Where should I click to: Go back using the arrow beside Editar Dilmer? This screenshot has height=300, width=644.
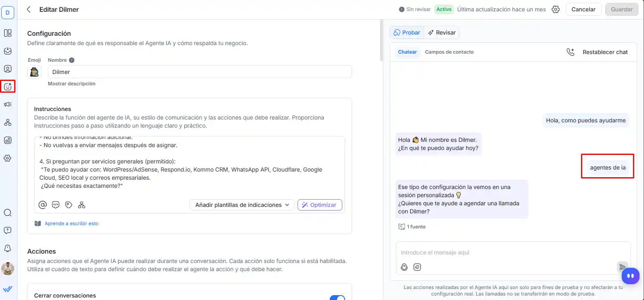[29, 9]
